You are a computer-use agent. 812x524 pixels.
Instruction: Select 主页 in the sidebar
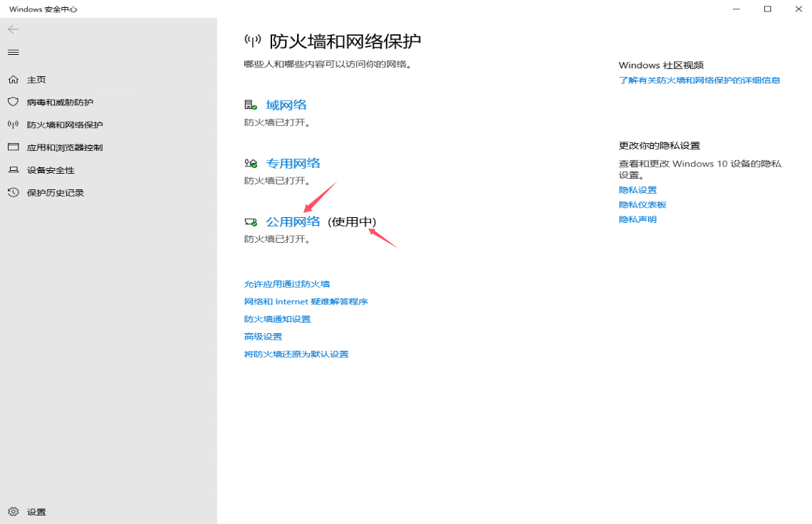pyautogui.click(x=36, y=79)
